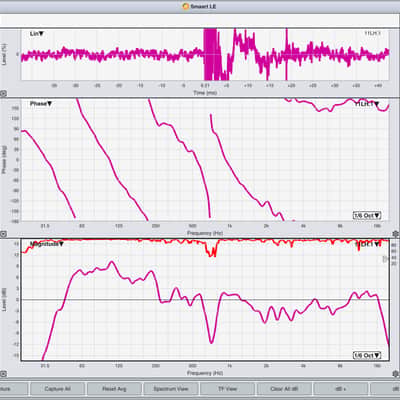Open the Magnitude plot type dropdown
The image size is (400, 400).
click(47, 244)
